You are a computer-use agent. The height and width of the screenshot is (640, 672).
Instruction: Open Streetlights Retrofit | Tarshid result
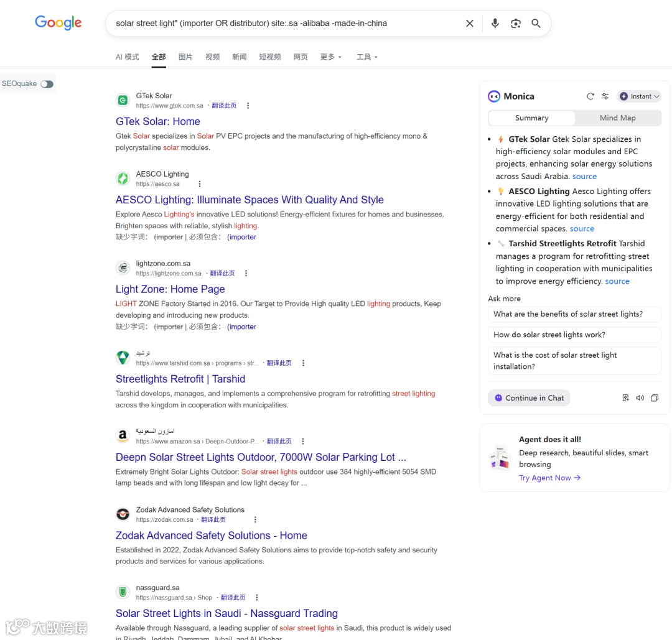180,379
